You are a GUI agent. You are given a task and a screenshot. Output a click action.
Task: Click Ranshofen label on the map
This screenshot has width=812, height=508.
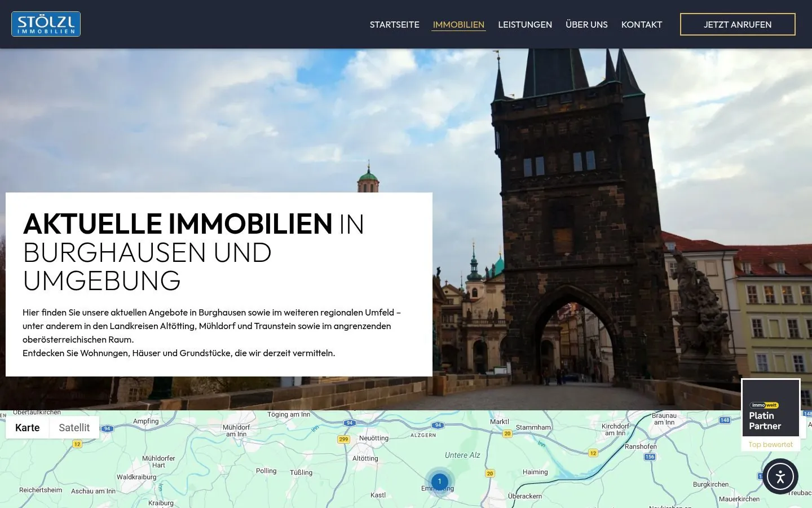click(x=641, y=446)
